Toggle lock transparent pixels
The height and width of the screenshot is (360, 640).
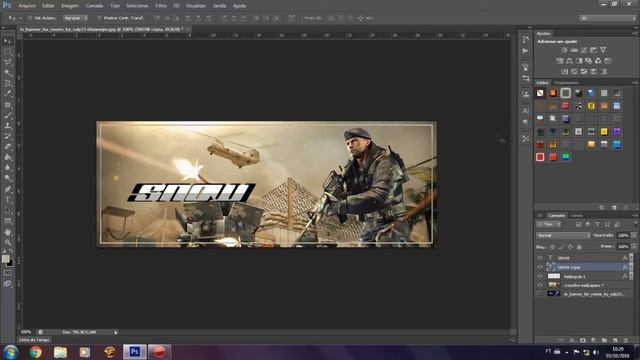coord(553,247)
